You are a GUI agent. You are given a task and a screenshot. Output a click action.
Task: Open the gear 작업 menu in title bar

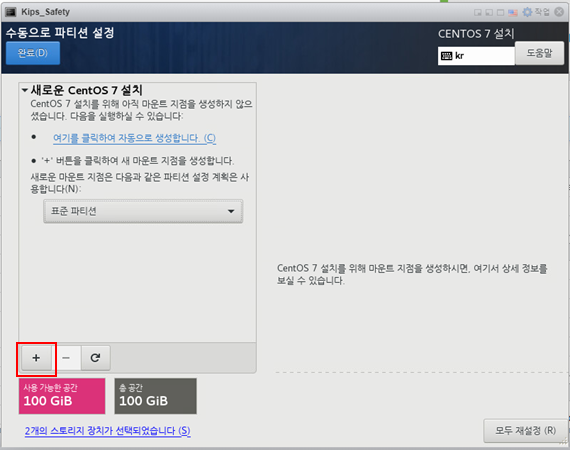pos(536,12)
